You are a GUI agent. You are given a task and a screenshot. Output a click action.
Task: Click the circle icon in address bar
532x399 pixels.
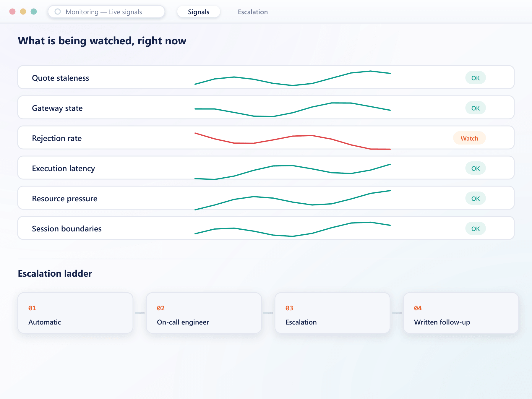pos(58,12)
